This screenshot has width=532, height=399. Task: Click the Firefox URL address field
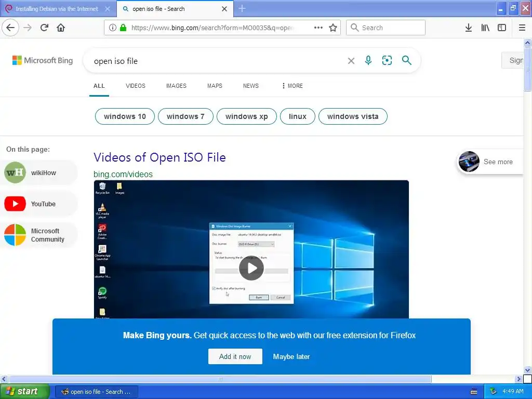pos(212,28)
